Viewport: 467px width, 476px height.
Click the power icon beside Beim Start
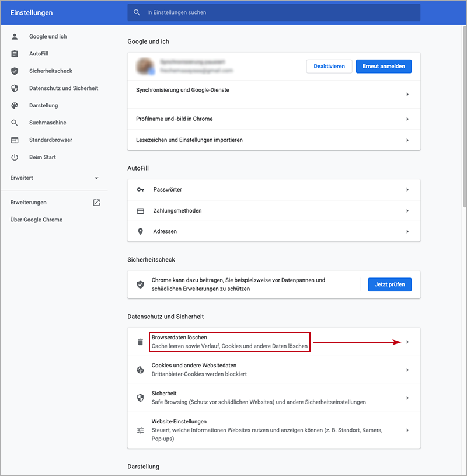(15, 157)
